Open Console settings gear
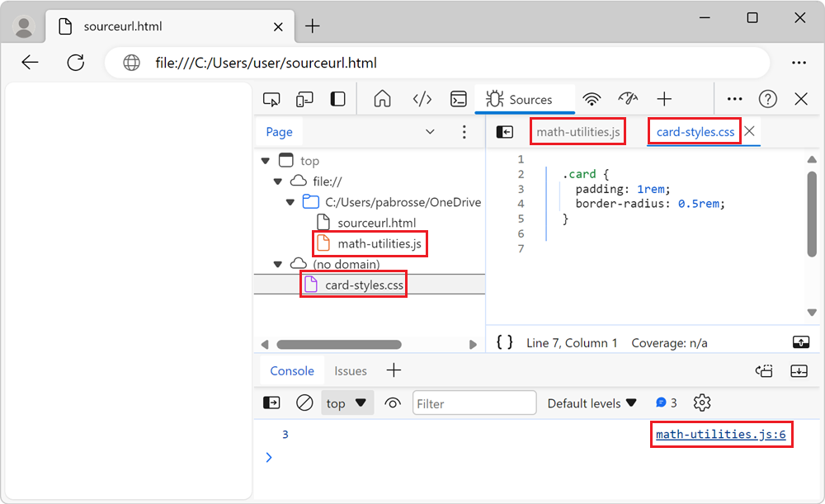825x504 pixels. pos(702,403)
